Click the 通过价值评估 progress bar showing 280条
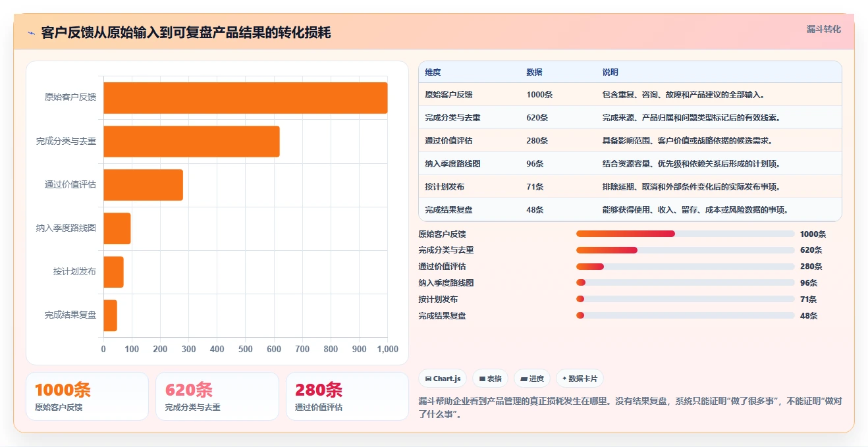 (685, 267)
